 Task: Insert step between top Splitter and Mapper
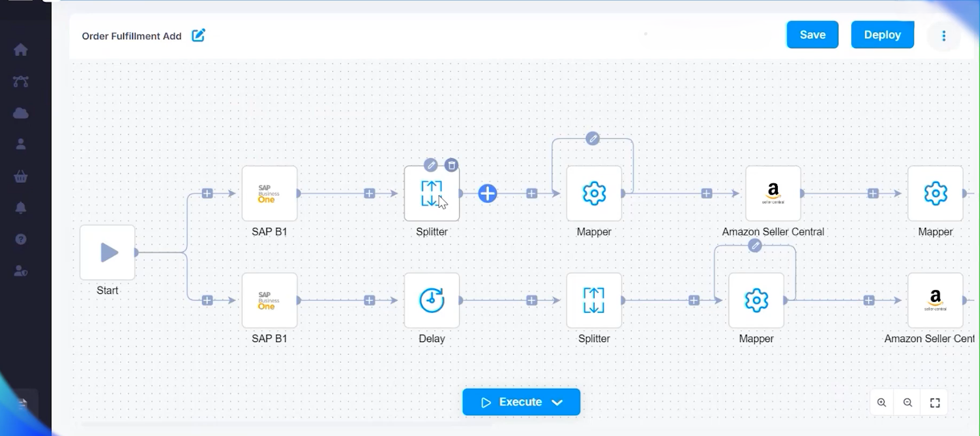532,194
